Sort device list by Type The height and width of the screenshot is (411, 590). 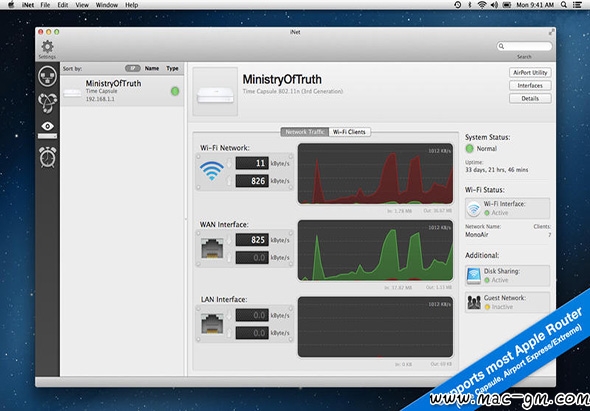point(172,68)
